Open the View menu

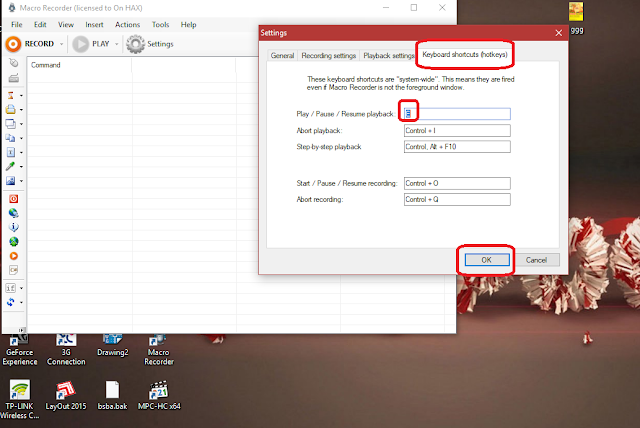(66, 24)
